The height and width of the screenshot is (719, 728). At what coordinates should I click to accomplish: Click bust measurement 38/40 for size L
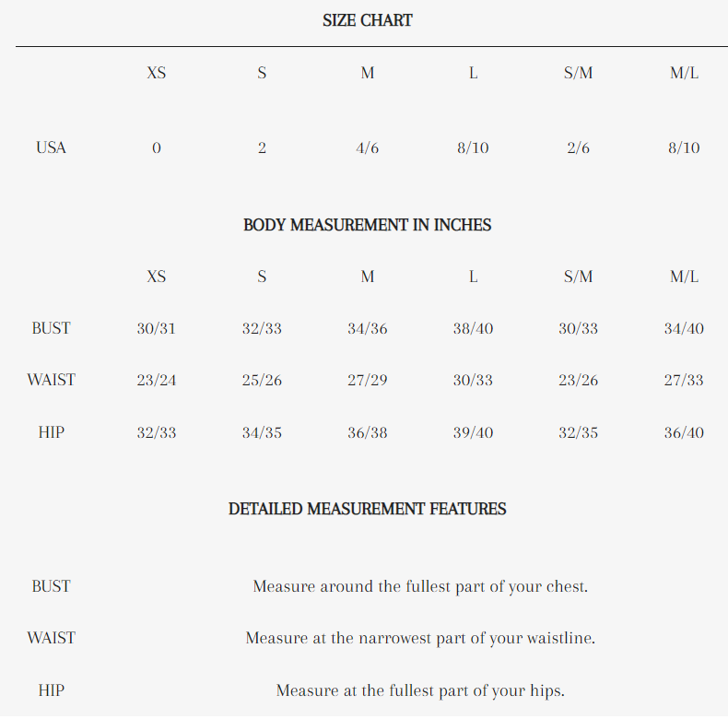click(473, 328)
